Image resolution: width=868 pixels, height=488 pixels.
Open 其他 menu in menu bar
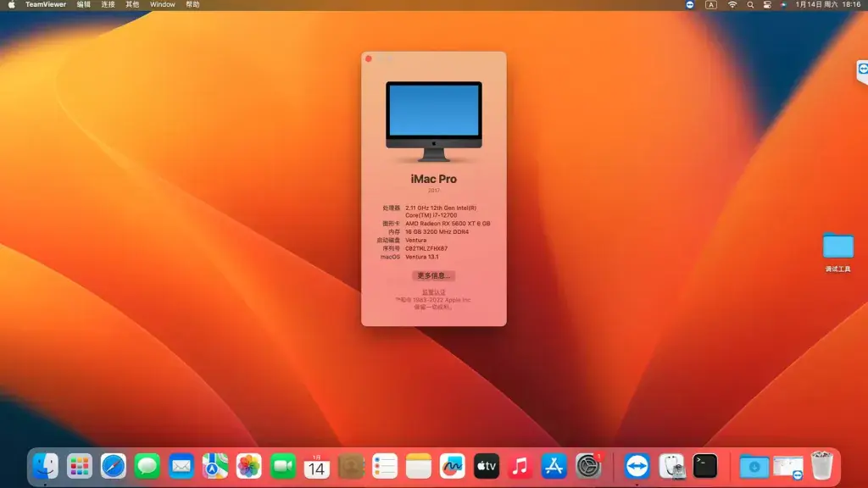(x=132, y=4)
